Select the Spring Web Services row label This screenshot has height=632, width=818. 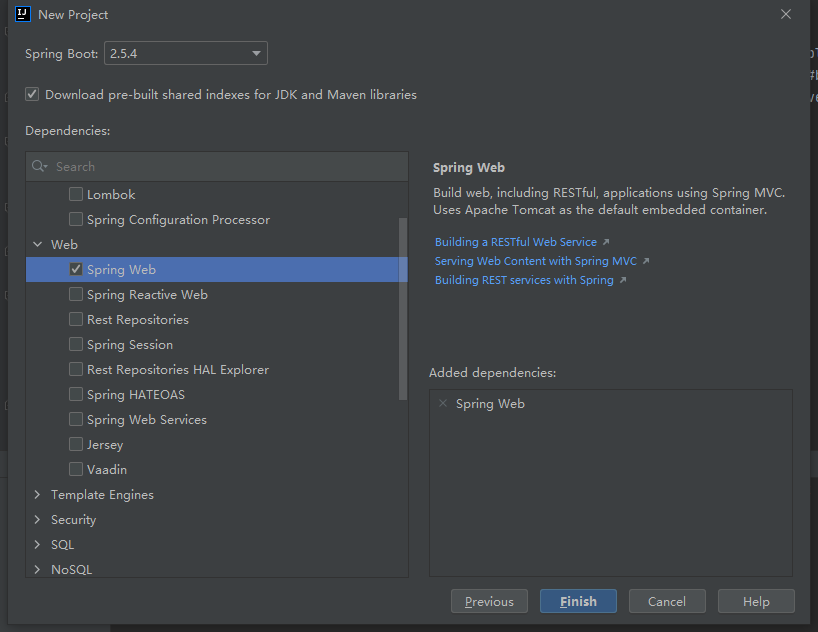[147, 420]
